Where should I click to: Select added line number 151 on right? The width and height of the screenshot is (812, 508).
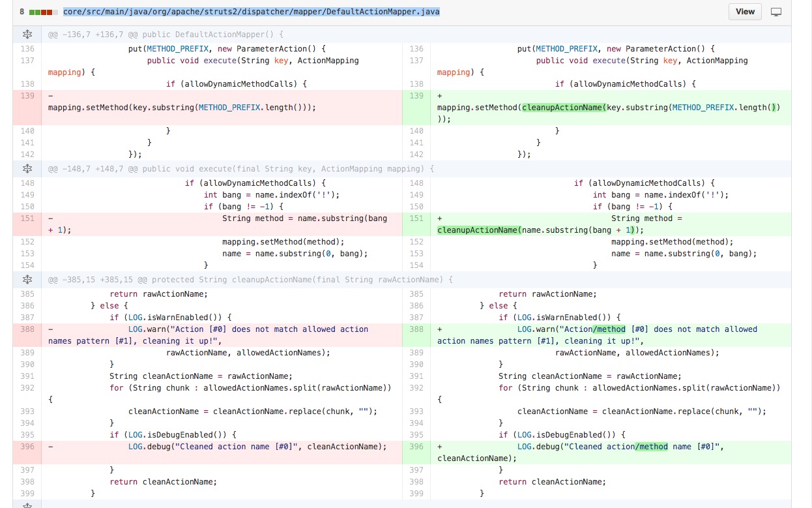(x=416, y=218)
